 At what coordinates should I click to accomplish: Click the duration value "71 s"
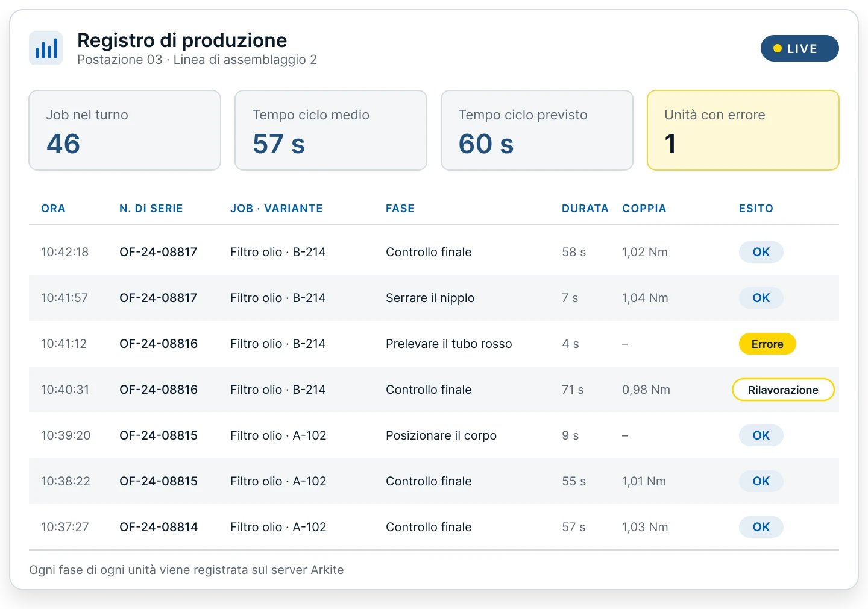click(x=573, y=390)
